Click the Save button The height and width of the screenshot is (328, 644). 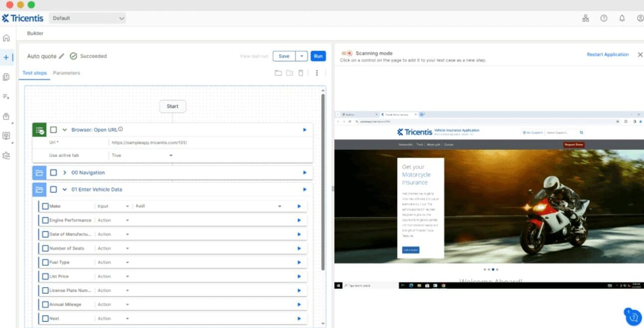tap(284, 56)
